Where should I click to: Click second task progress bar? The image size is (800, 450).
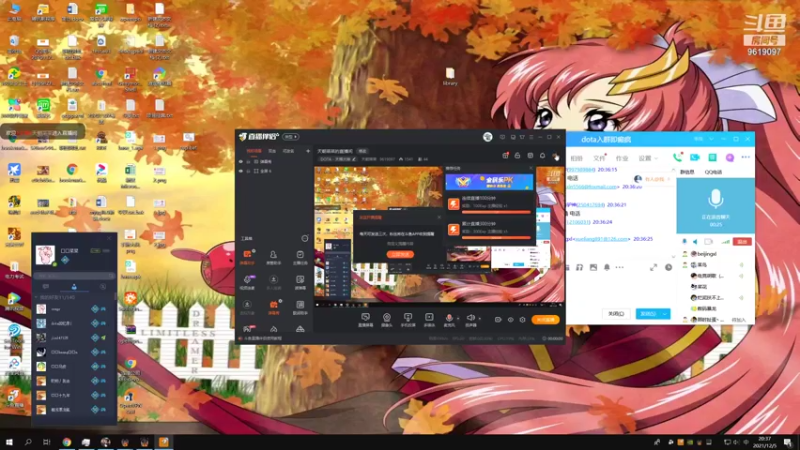pos(496,237)
